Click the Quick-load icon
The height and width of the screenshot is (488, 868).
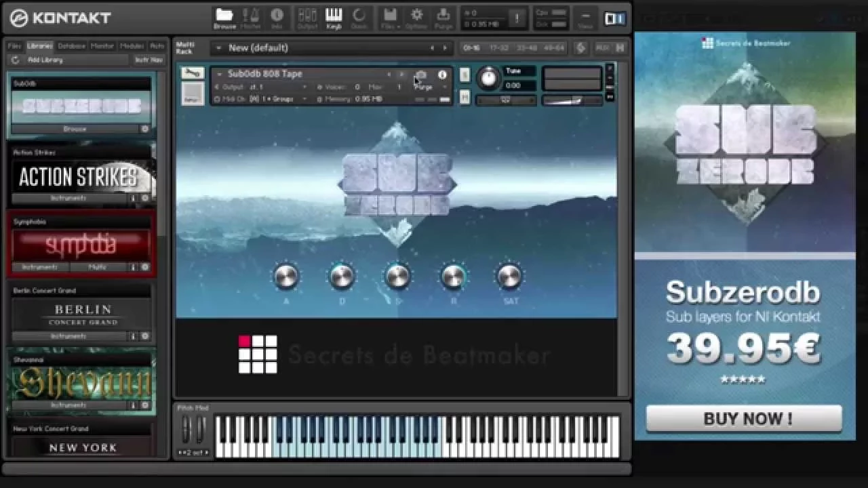pos(359,18)
